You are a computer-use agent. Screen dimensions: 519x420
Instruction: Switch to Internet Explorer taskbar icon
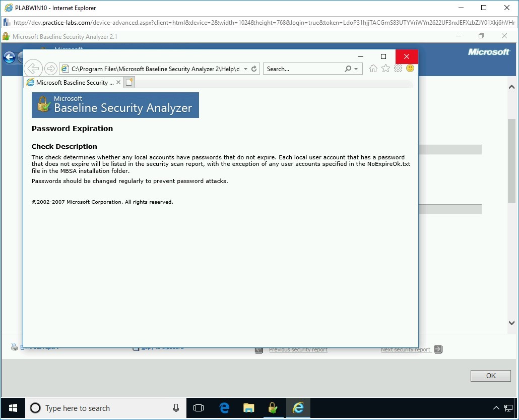298,408
